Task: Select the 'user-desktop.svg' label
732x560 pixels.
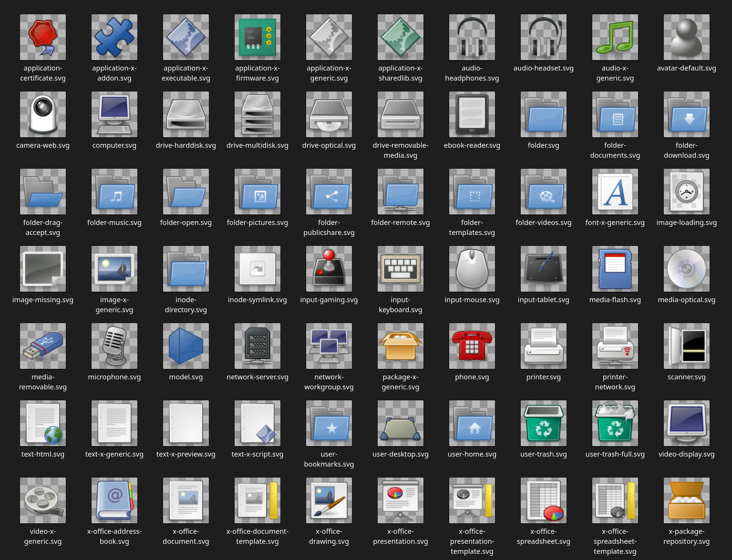Action: point(401,454)
